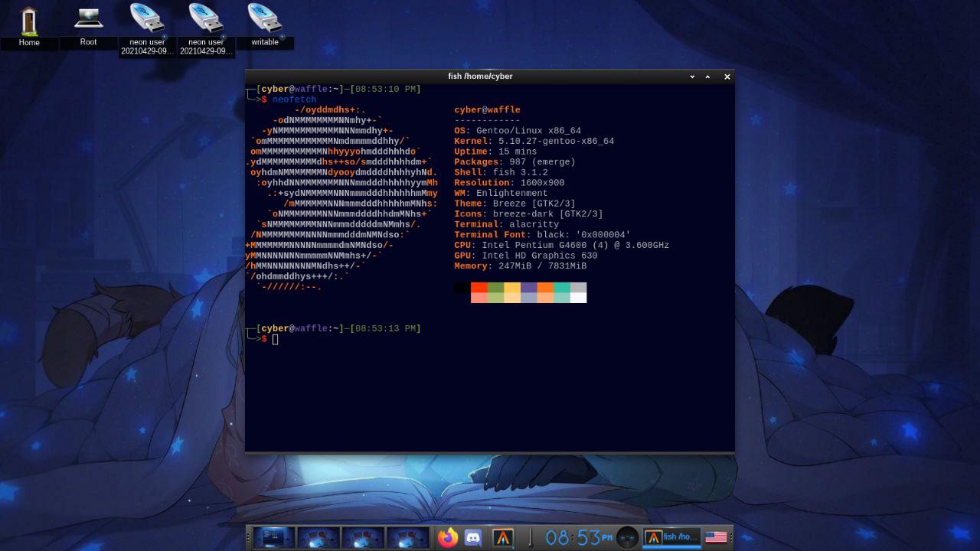Image resolution: width=980 pixels, height=551 pixels.
Task: Click the Terminal: alacritty line
Action: [506, 225]
